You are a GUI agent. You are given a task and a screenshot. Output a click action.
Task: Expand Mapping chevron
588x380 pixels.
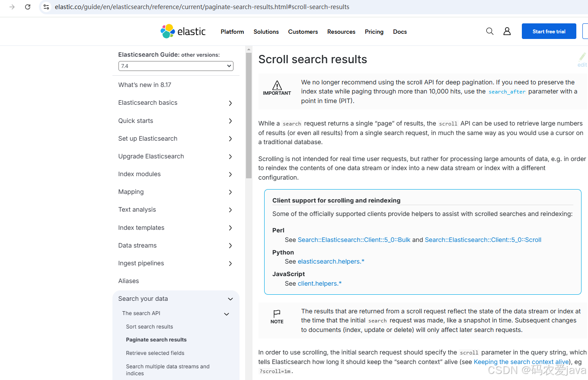coord(230,192)
